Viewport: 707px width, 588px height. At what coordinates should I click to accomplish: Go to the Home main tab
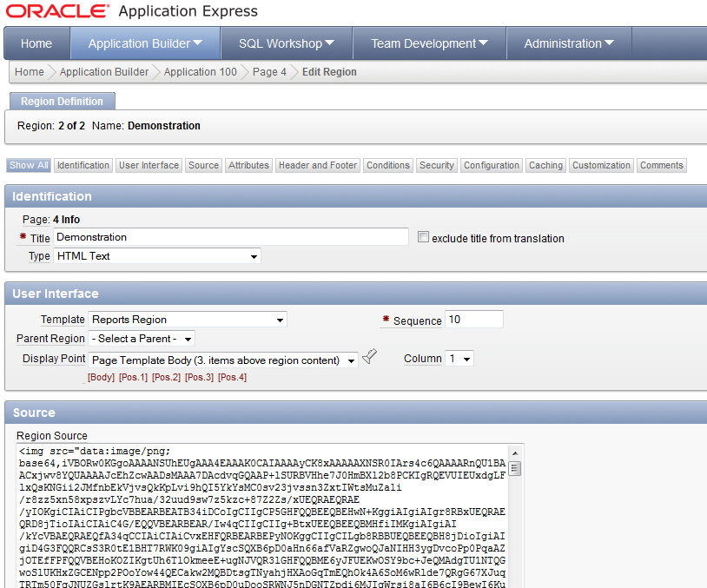click(36, 43)
